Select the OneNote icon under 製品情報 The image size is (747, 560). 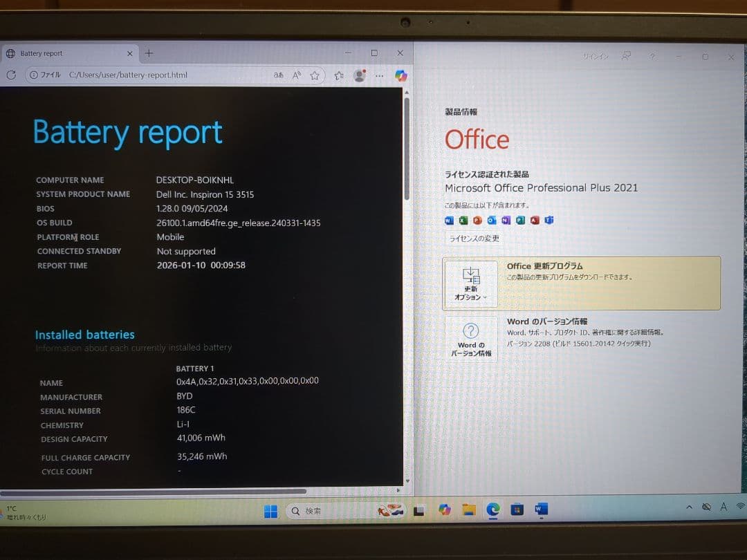[x=506, y=220]
